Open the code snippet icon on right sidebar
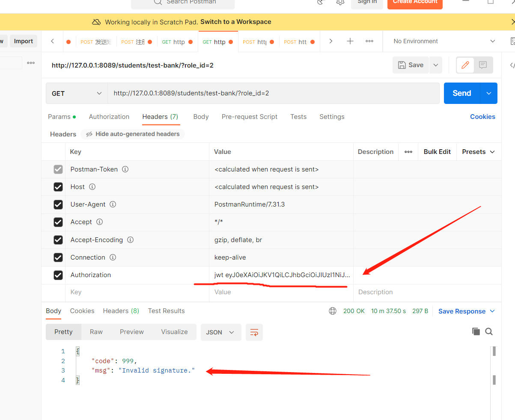 click(512, 65)
